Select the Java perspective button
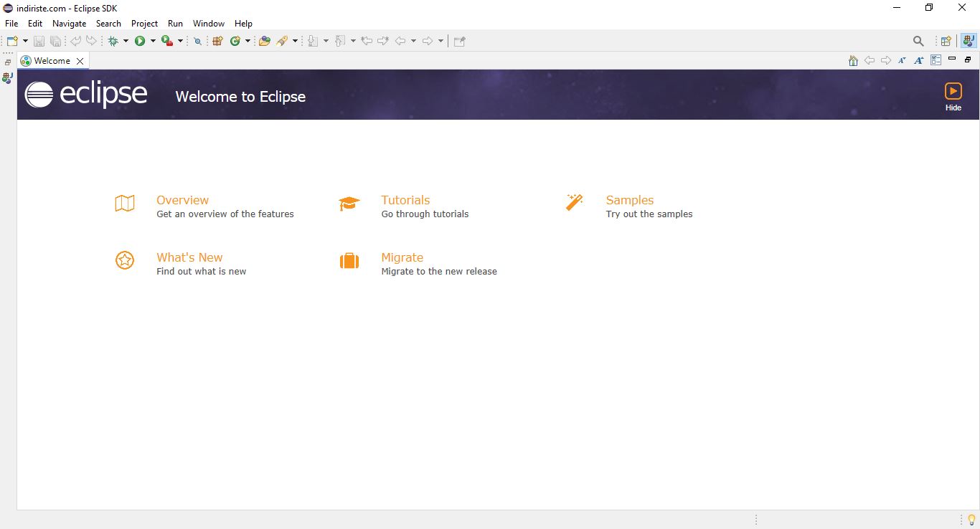This screenshot has height=529, width=980. (x=969, y=42)
